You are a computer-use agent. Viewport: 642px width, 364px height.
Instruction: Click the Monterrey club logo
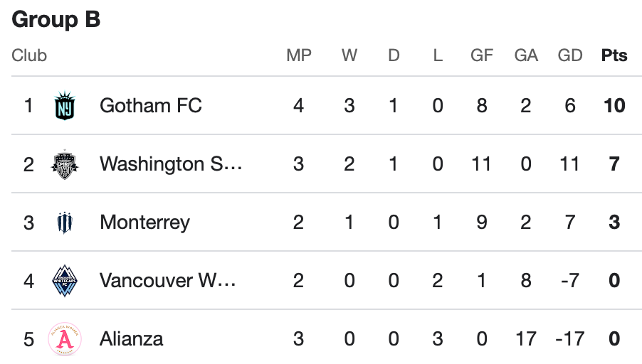tap(65, 223)
